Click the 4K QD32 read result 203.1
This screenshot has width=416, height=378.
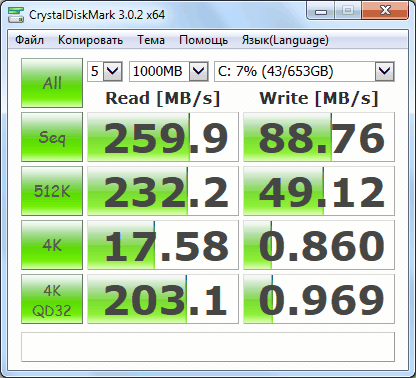(x=163, y=299)
